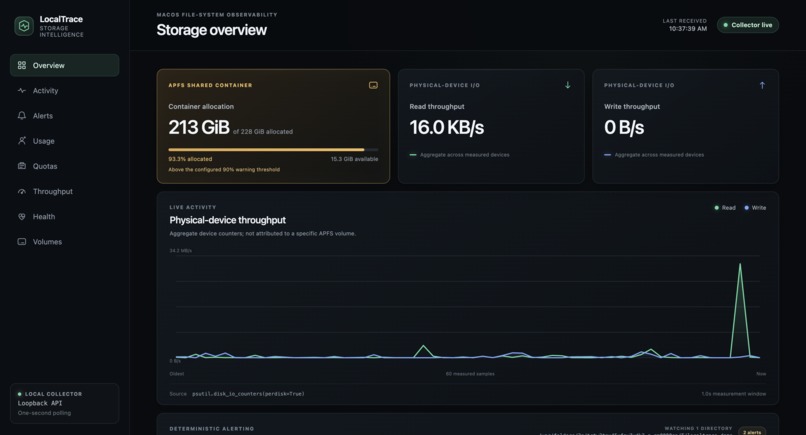
Task: Click the Throughput gauge icon
Action: pyautogui.click(x=22, y=191)
